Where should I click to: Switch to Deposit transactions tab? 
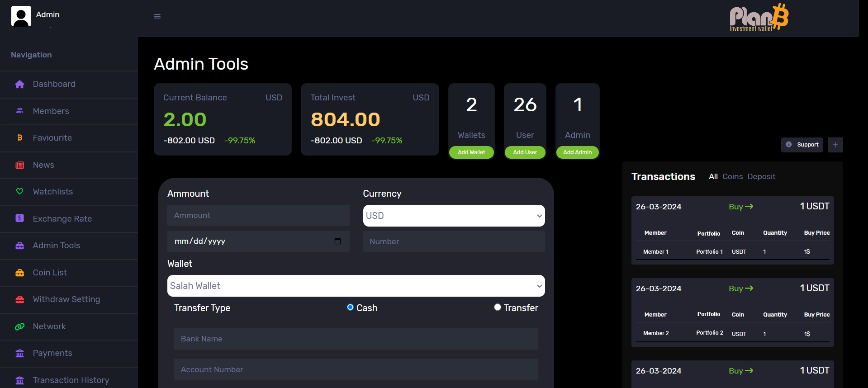761,176
